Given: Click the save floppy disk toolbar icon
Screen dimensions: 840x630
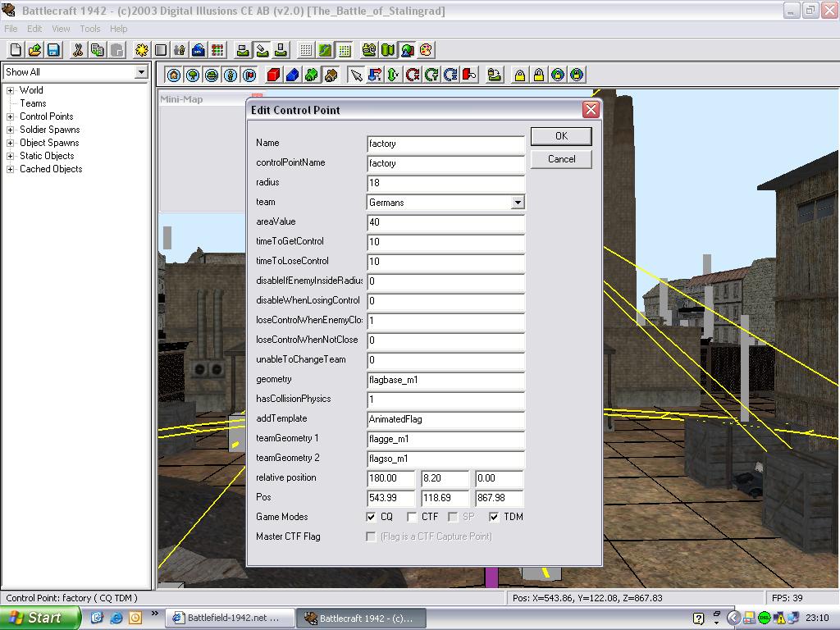Looking at the screenshot, I should pyautogui.click(x=53, y=50).
